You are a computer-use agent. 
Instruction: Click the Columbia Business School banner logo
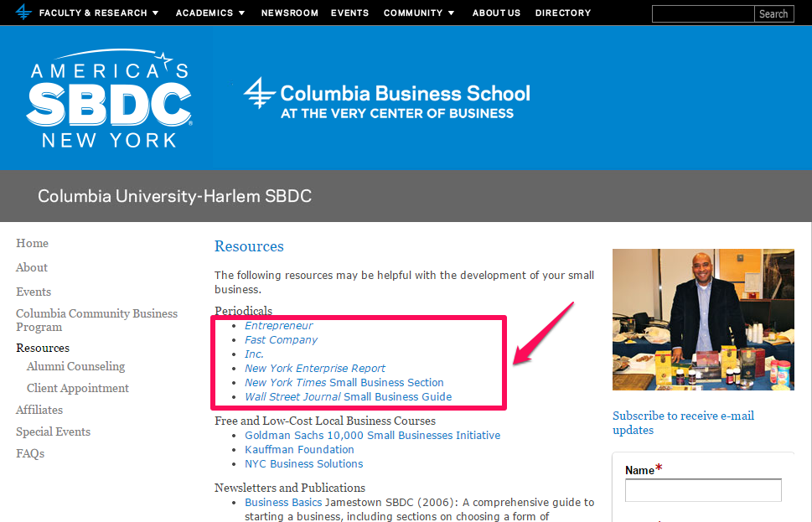[387, 98]
